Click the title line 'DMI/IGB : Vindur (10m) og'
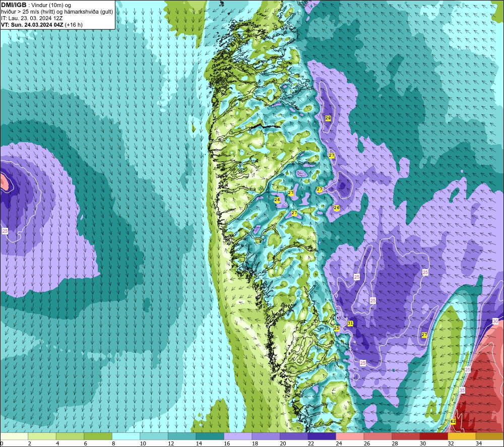504x447 pixels. [36, 5]
